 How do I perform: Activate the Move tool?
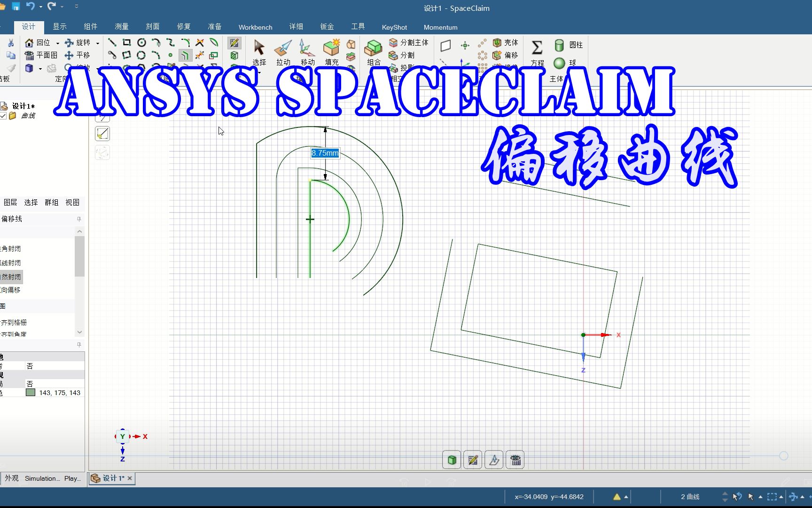[x=307, y=52]
